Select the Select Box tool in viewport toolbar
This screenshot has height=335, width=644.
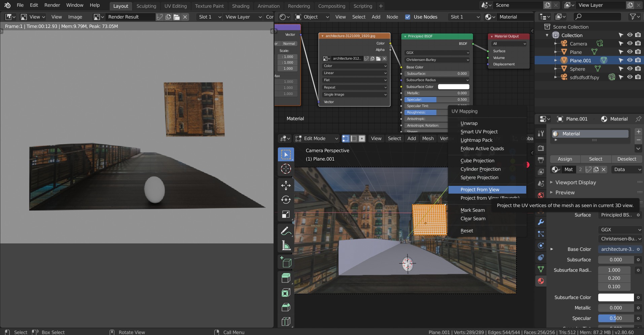286,155
